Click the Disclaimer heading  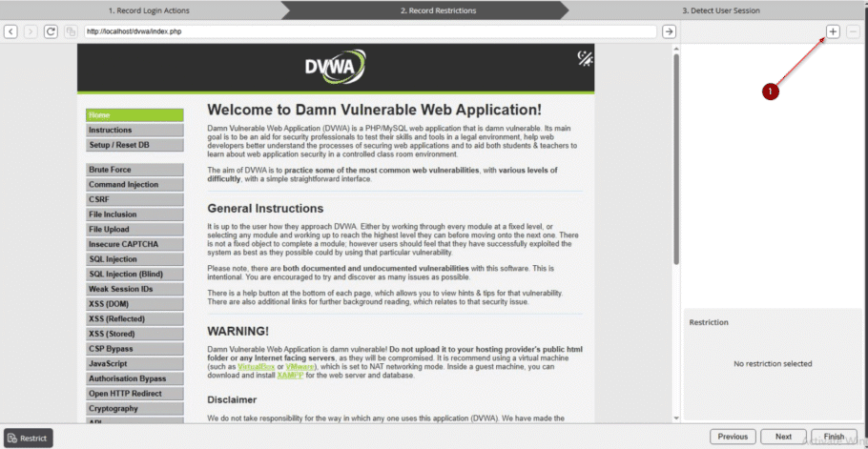(232, 399)
